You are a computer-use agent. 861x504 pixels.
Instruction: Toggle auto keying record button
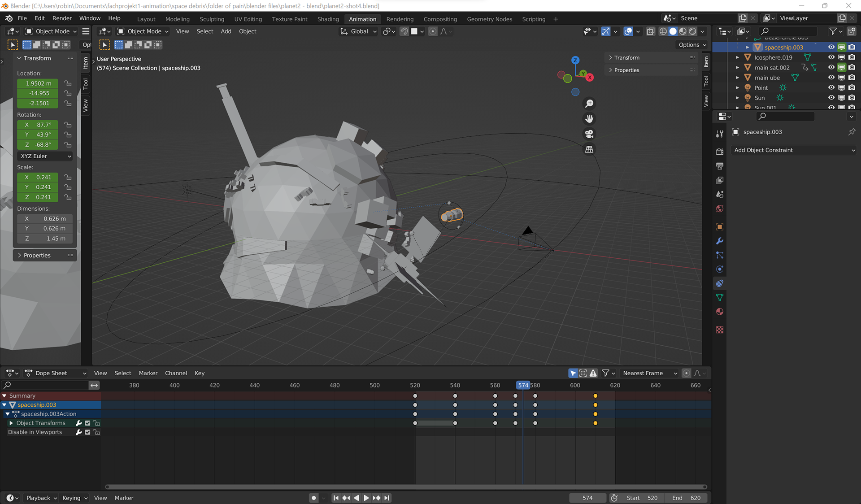tap(314, 498)
